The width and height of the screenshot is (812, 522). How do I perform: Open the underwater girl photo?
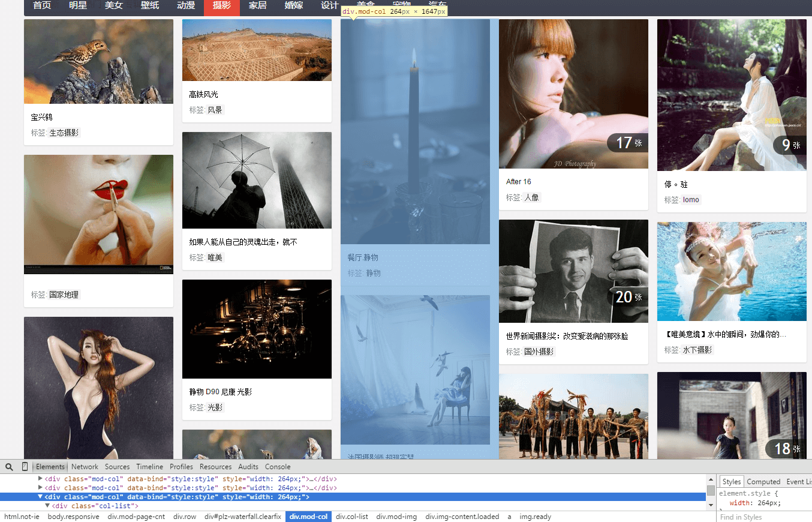coord(732,271)
